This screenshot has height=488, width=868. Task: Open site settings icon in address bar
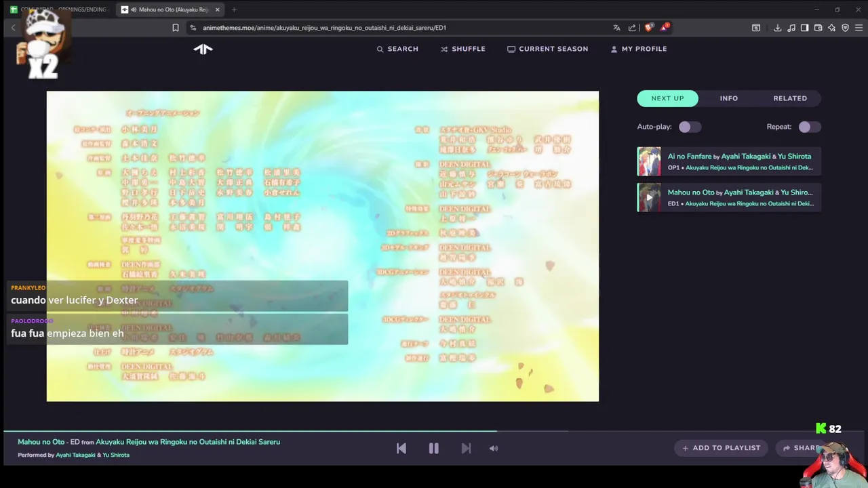[193, 28]
